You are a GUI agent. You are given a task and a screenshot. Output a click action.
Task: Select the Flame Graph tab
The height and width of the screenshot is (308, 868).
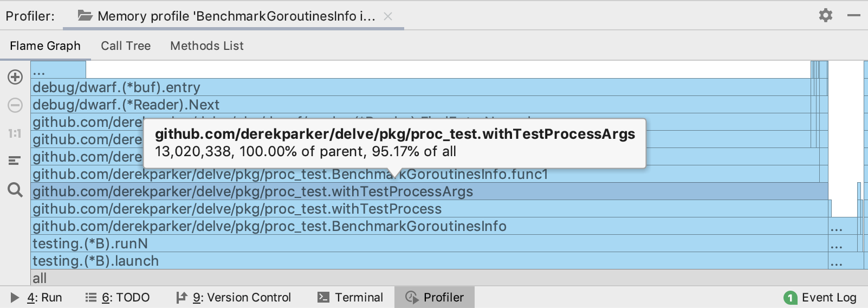[45, 46]
